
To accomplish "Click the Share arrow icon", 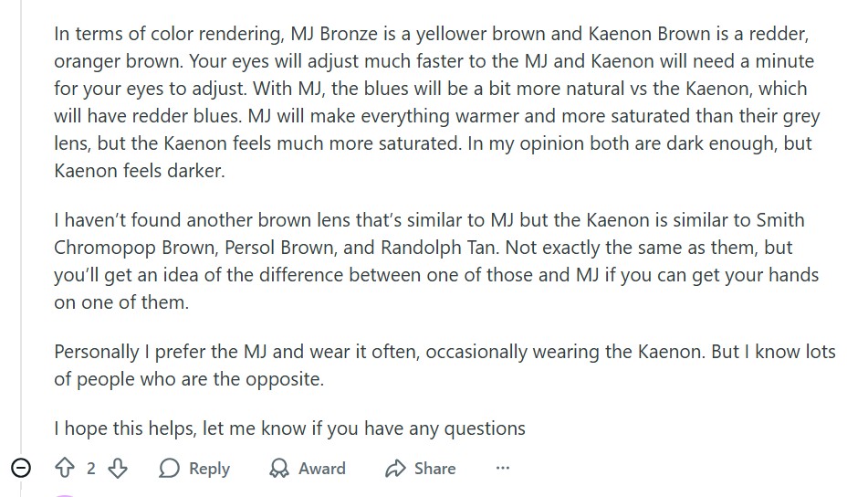I will [395, 469].
